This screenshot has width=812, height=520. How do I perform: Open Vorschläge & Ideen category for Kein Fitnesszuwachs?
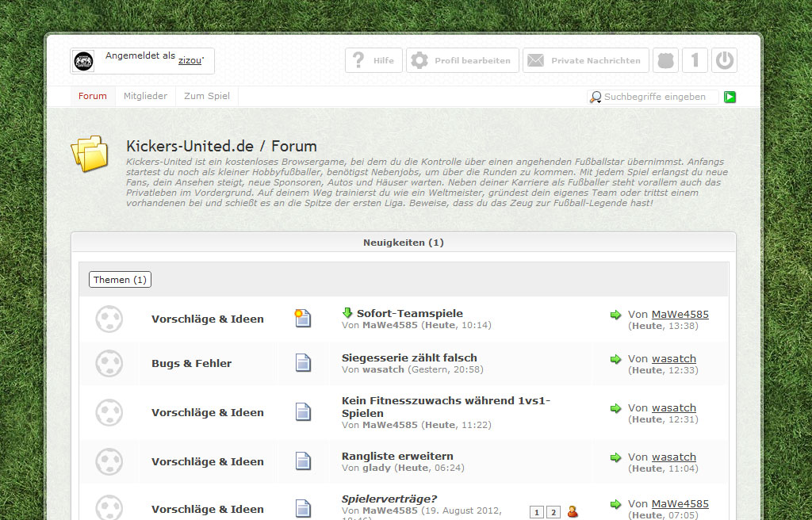tap(208, 413)
